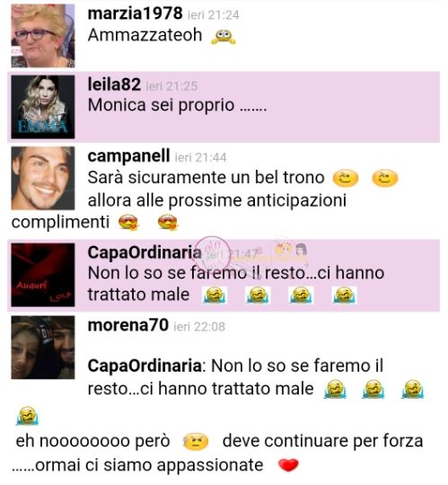Click the morena70 username

pyautogui.click(x=128, y=325)
